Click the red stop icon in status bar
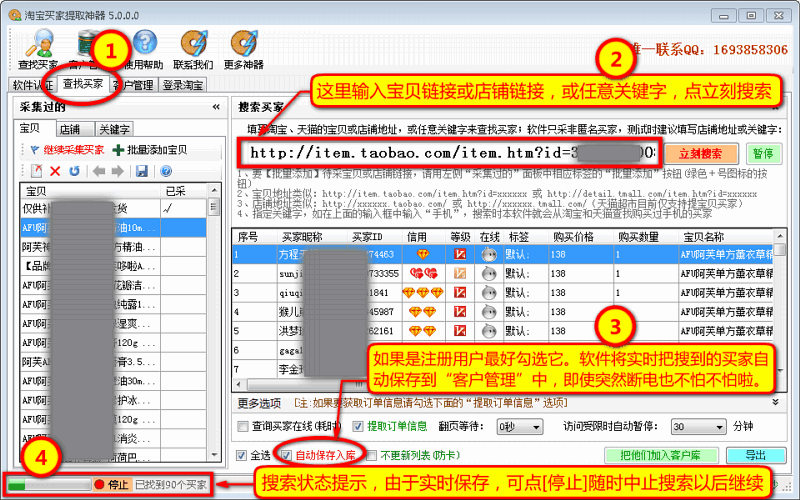Image resolution: width=800 pixels, height=500 pixels. tap(99, 484)
